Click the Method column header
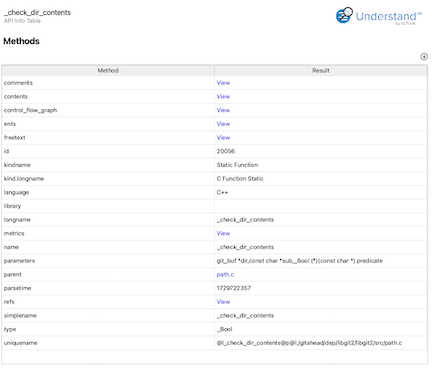Screen dimensions: 432x370 tap(108, 71)
